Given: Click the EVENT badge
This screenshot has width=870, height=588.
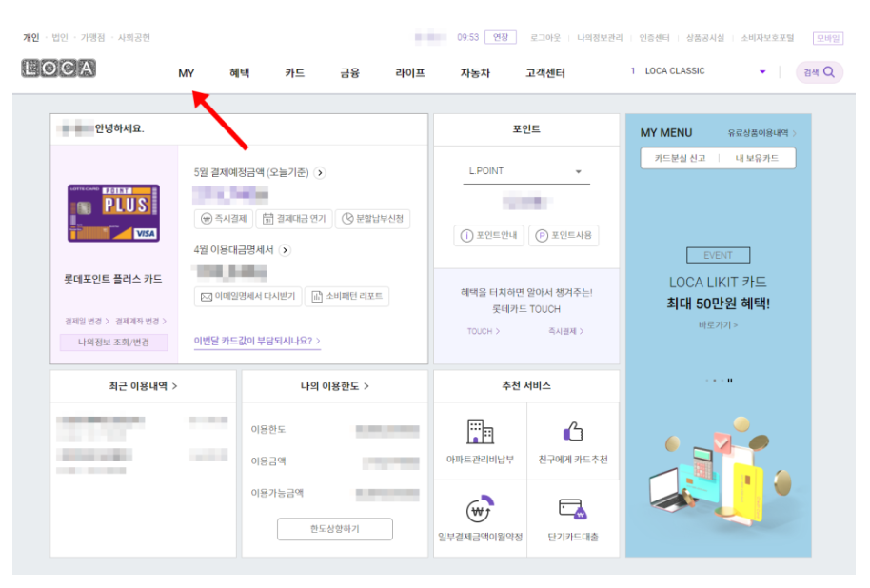Looking at the screenshot, I should pos(718,255).
